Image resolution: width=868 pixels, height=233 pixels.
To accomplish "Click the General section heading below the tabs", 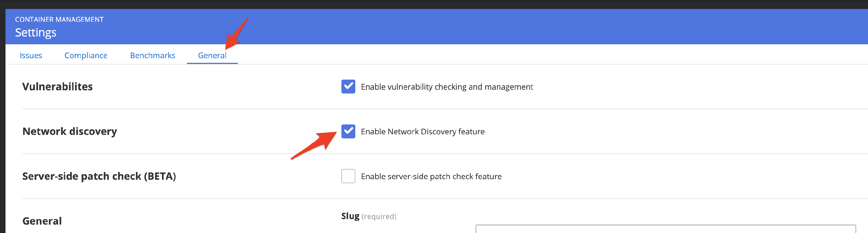I will [x=42, y=221].
